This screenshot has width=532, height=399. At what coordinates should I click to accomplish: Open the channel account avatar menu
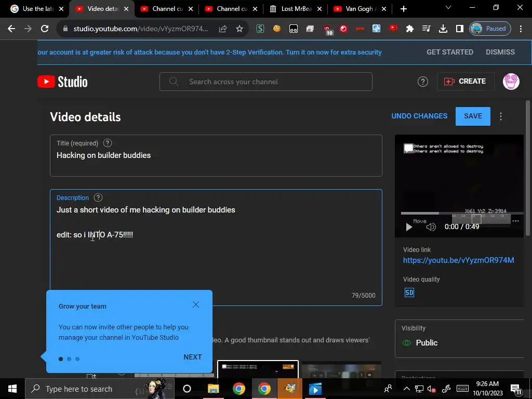pyautogui.click(x=511, y=82)
